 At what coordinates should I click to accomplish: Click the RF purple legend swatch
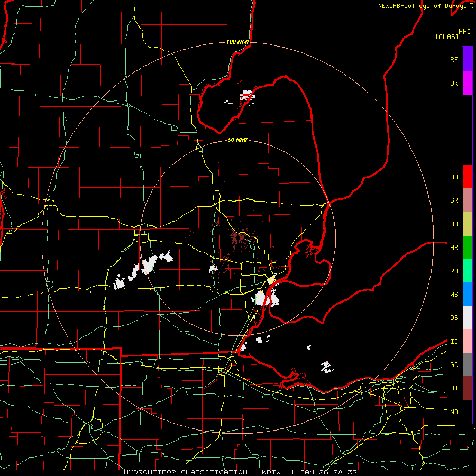tap(467, 59)
